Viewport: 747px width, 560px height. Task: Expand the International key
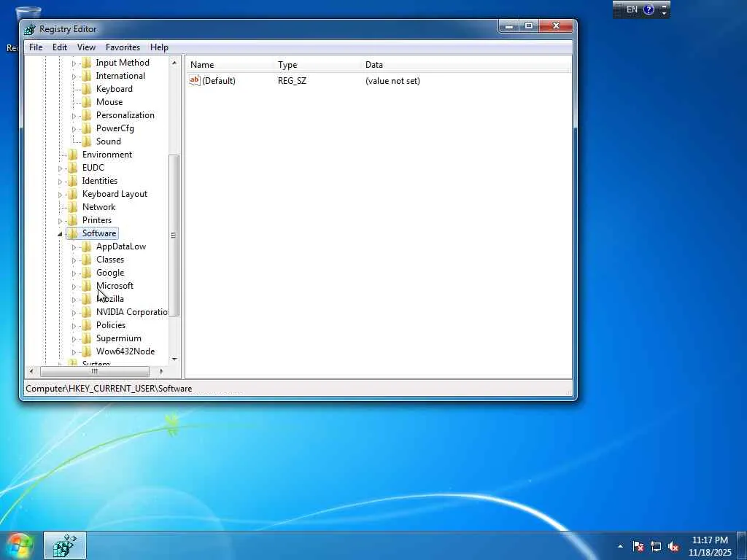click(x=74, y=76)
